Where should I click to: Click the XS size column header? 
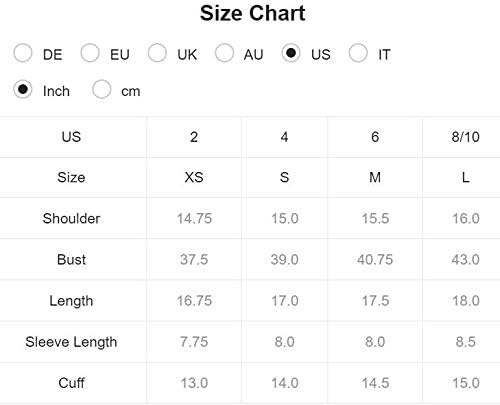point(194,177)
